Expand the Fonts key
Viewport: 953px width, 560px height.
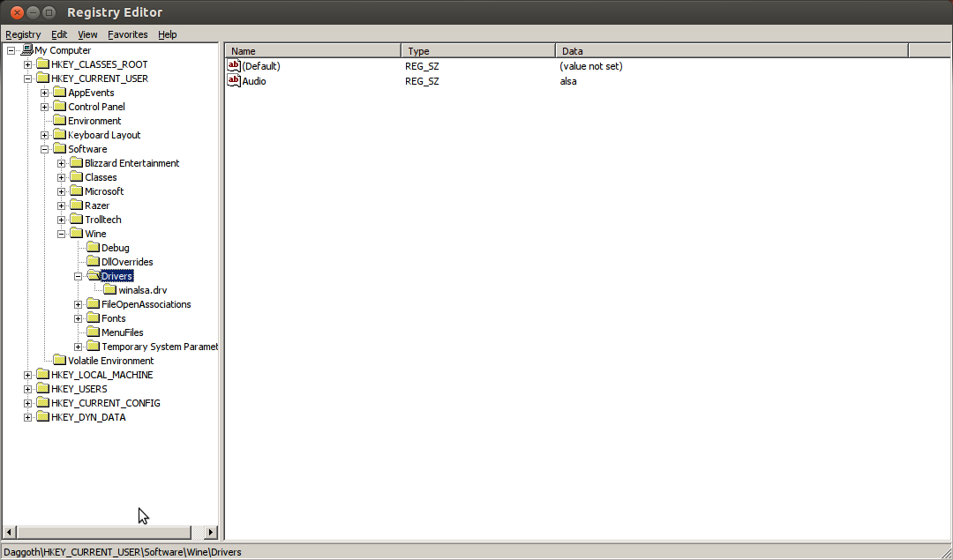coord(79,318)
